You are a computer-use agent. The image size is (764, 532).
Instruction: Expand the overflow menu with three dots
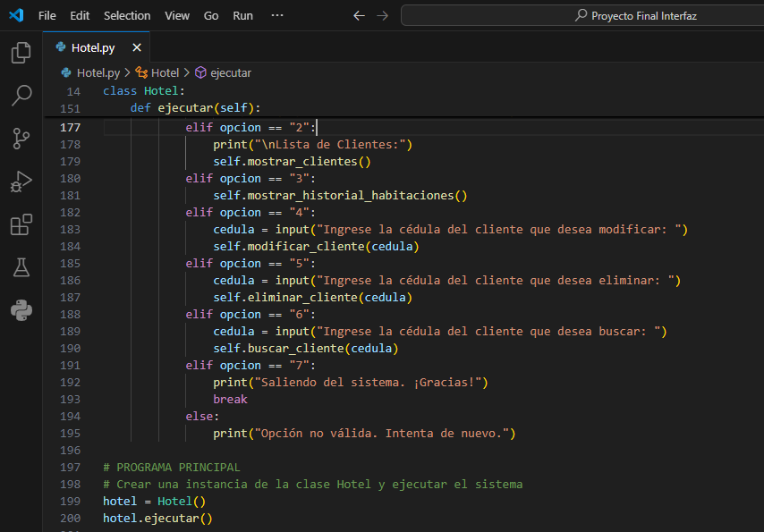(x=277, y=15)
